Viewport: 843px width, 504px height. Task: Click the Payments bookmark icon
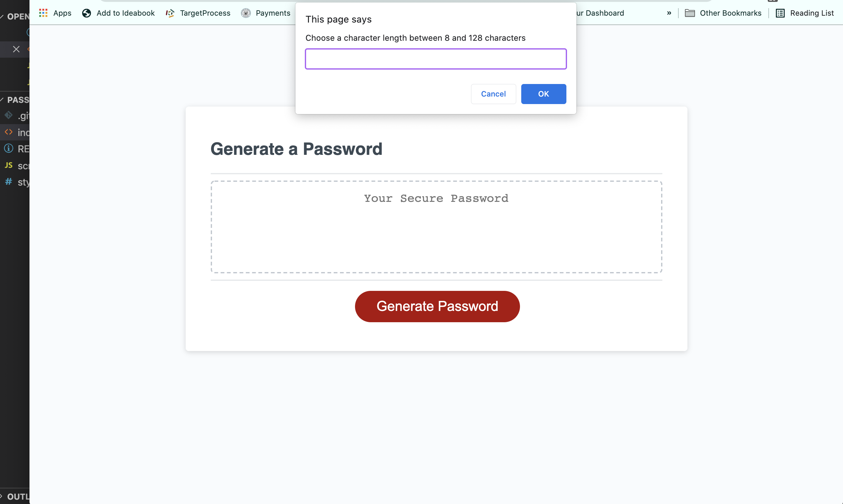click(x=246, y=13)
